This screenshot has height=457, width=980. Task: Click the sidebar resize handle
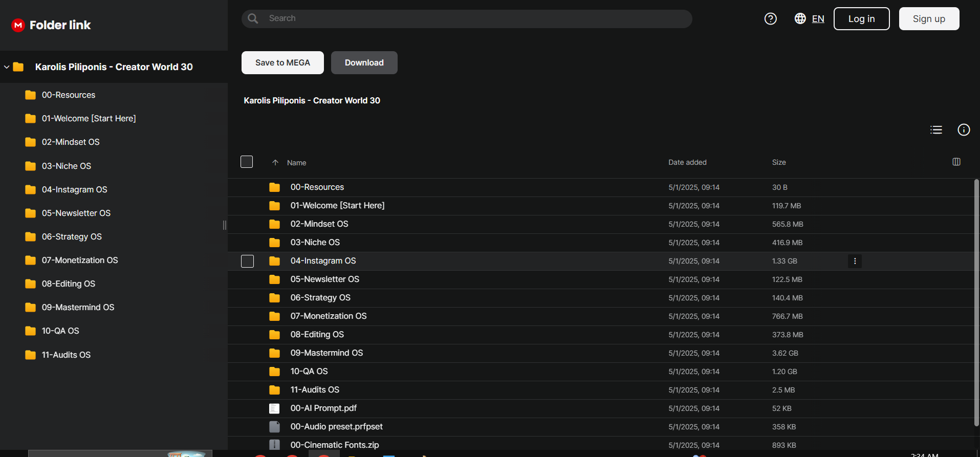pyautogui.click(x=224, y=225)
